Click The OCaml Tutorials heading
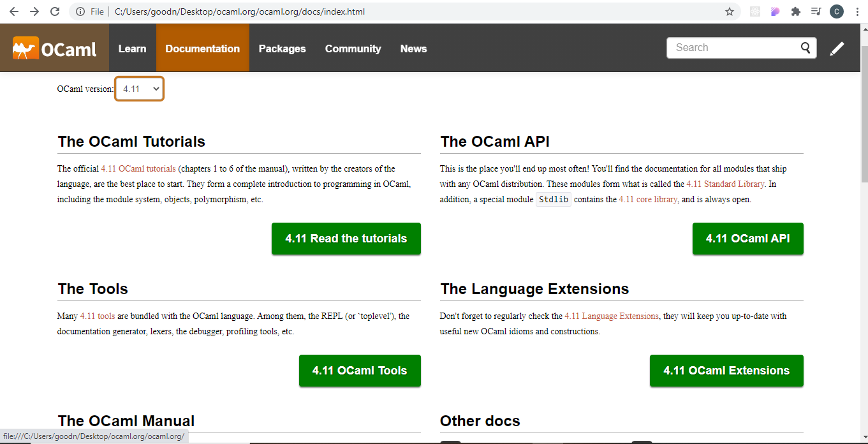Viewport: 868px width, 444px height. [x=131, y=142]
